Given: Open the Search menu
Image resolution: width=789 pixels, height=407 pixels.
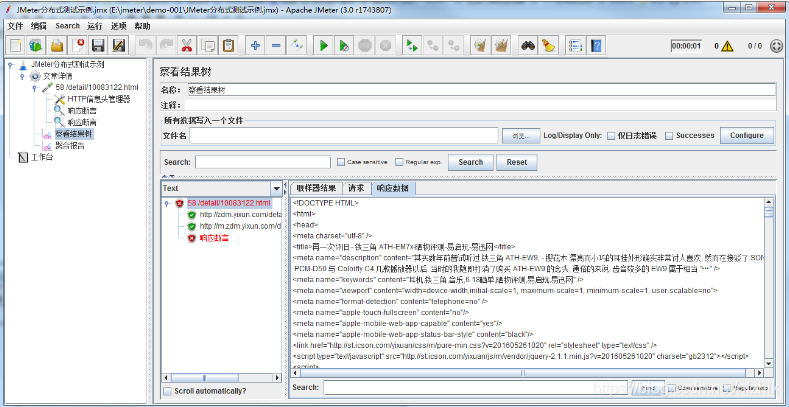Looking at the screenshot, I should [x=67, y=26].
